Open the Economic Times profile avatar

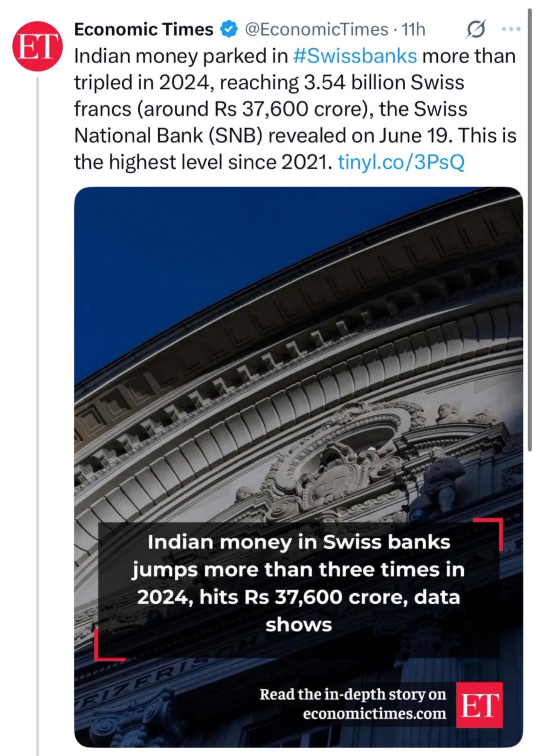38,46
